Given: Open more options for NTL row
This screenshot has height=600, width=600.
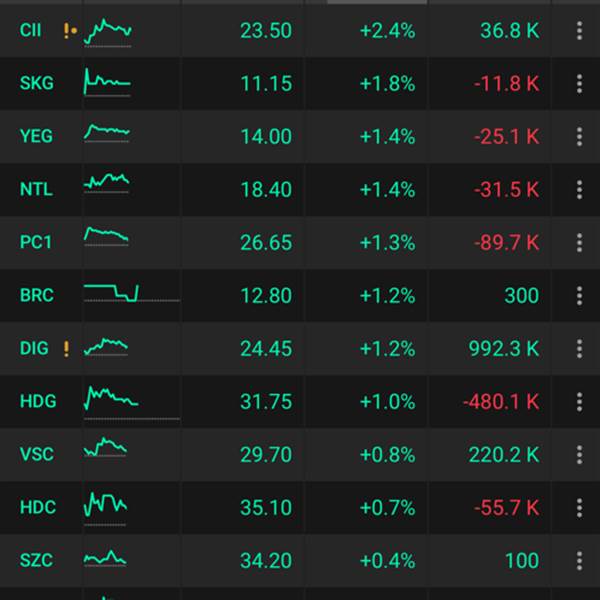Looking at the screenshot, I should [x=579, y=189].
